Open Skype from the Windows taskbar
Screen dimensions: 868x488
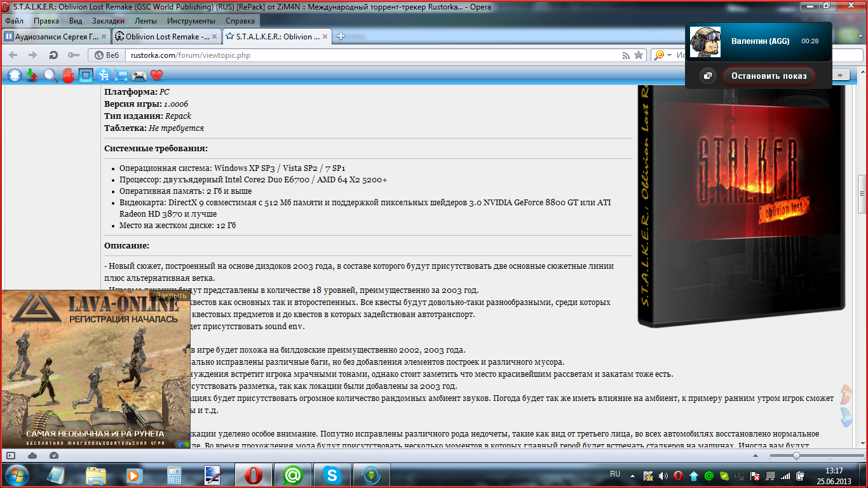tap(331, 475)
